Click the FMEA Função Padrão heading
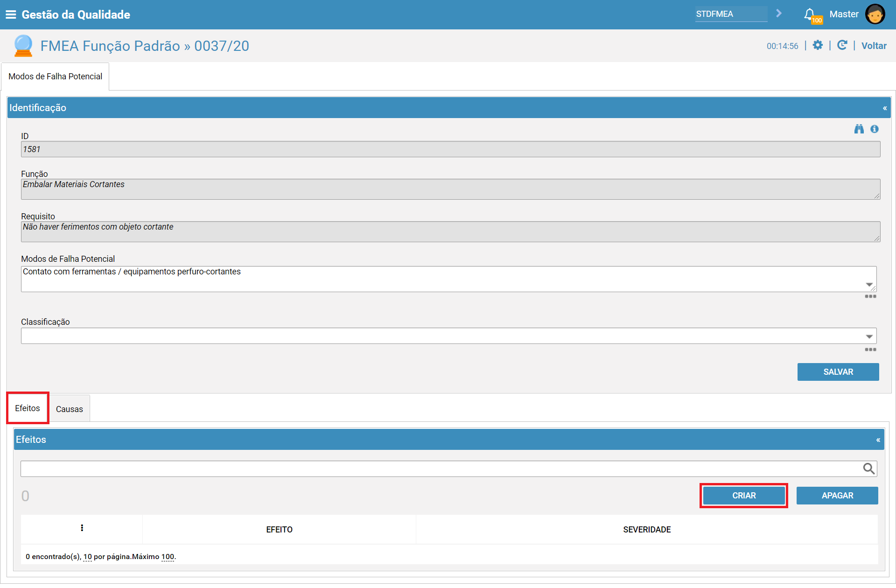896x588 pixels. pos(145,46)
